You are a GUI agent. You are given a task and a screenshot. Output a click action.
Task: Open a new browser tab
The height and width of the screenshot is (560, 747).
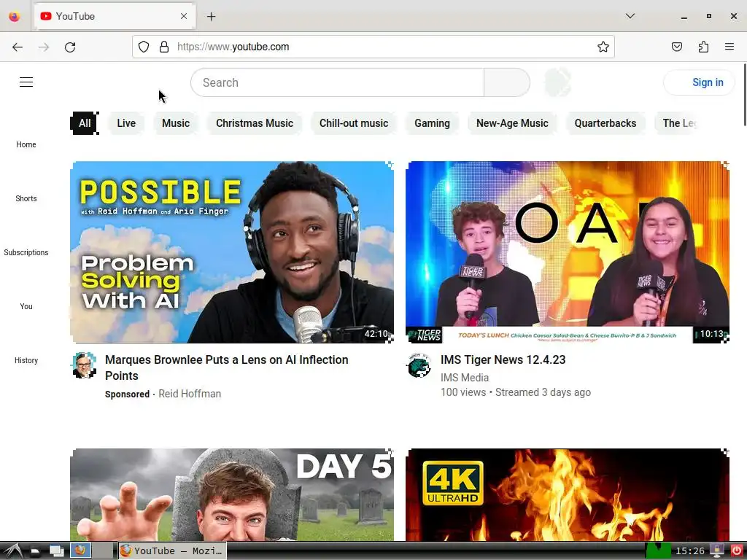point(212,17)
